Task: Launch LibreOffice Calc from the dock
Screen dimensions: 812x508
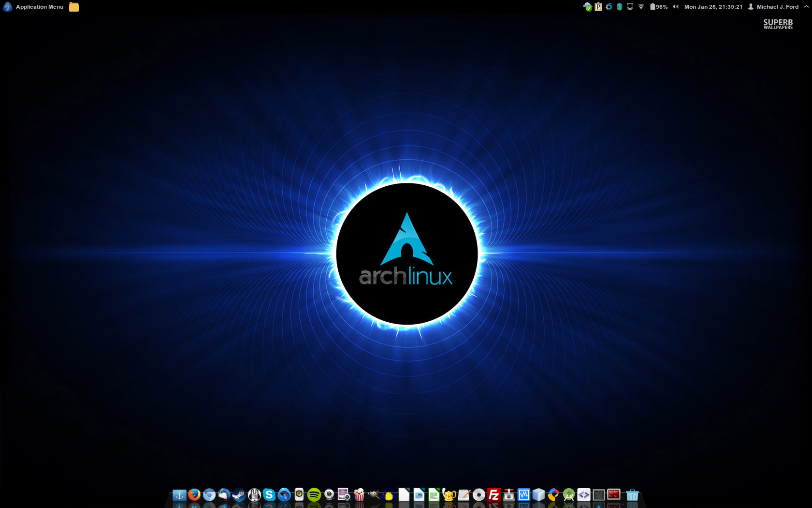Action: click(x=434, y=495)
